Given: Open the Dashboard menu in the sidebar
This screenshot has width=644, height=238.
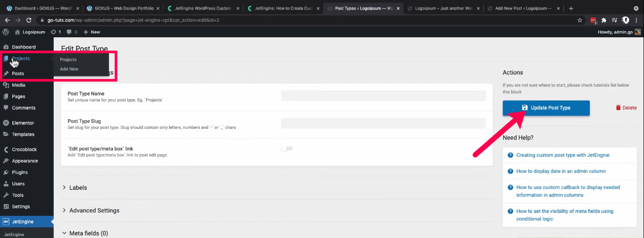Looking at the screenshot, I should coord(24,47).
